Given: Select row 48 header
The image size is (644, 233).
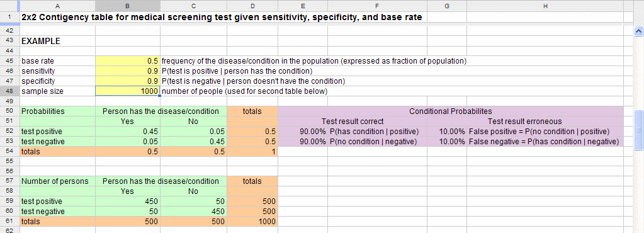Looking at the screenshot, I should click(9, 91).
